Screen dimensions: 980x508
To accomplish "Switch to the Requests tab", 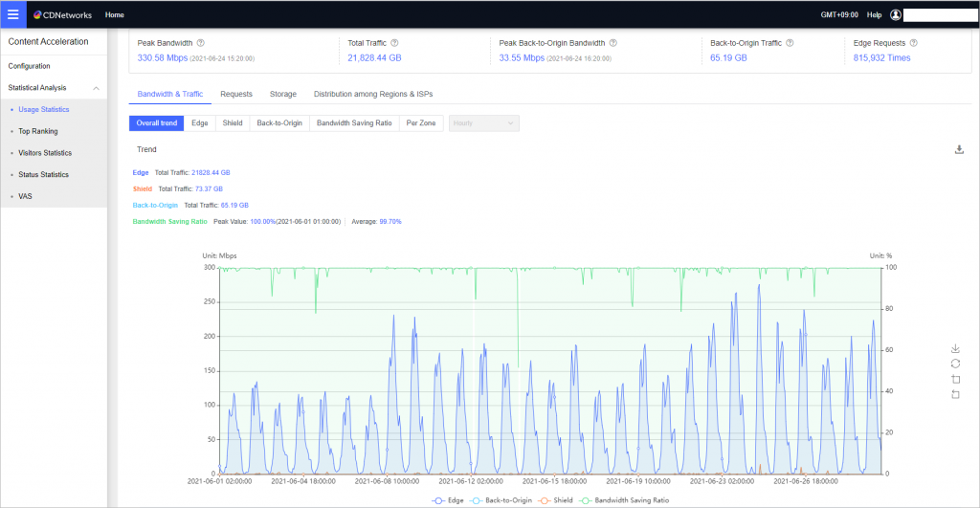I will click(x=235, y=95).
